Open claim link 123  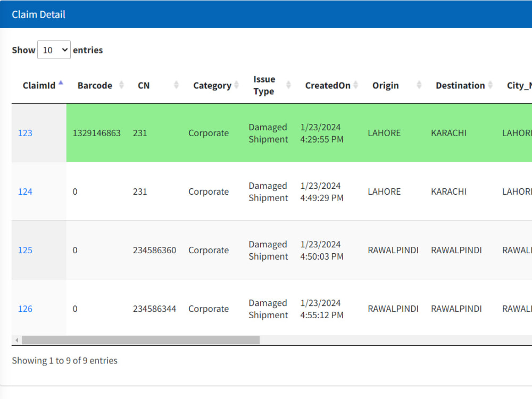(x=25, y=133)
